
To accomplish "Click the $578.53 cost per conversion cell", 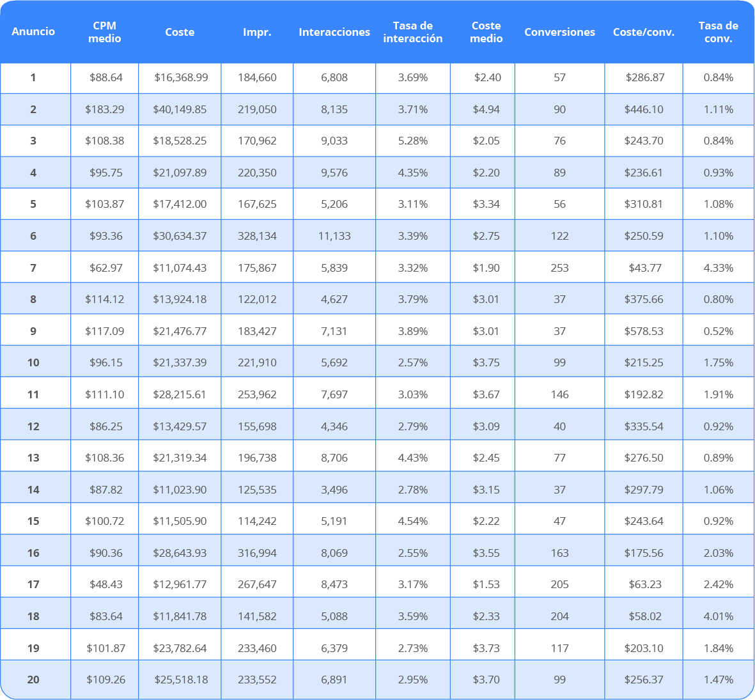I will (643, 331).
